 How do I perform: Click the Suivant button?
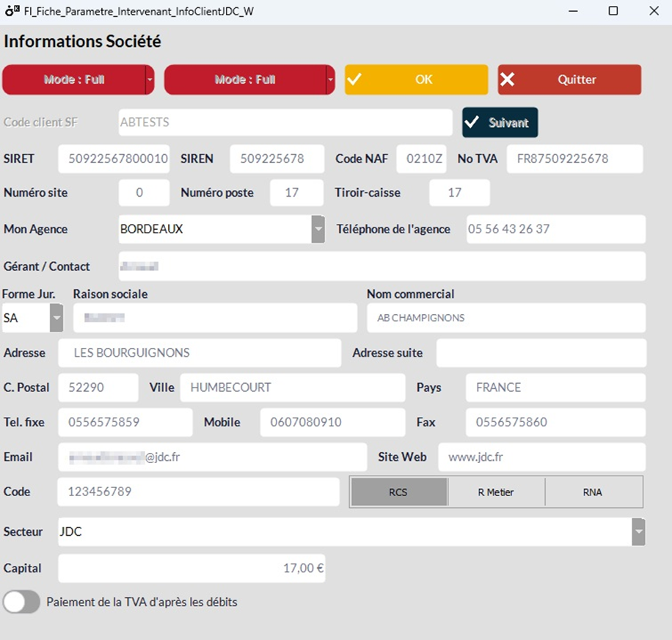[x=500, y=123]
